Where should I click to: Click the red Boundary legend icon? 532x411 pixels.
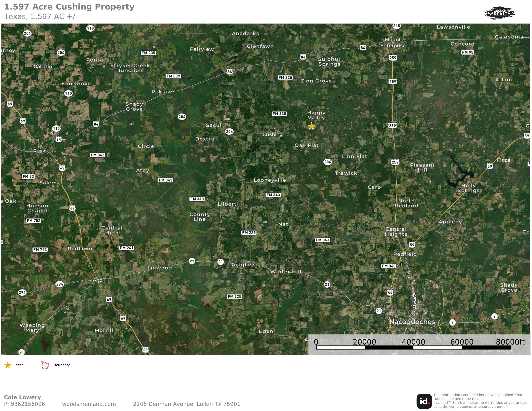point(45,365)
